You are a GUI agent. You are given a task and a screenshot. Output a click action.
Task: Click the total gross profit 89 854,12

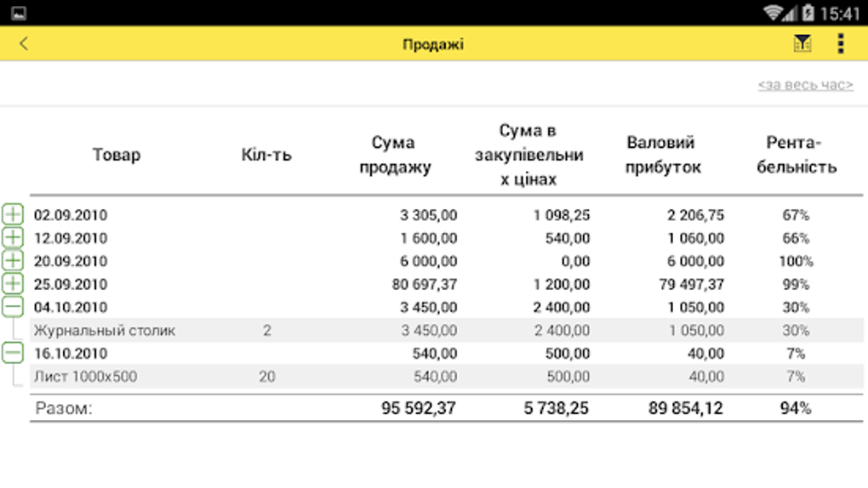point(686,408)
